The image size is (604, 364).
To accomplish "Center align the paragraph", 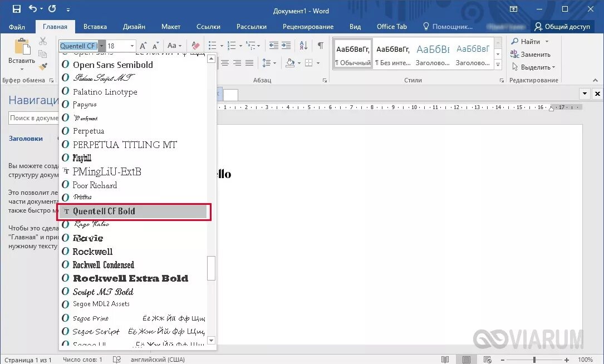I will coord(225,63).
